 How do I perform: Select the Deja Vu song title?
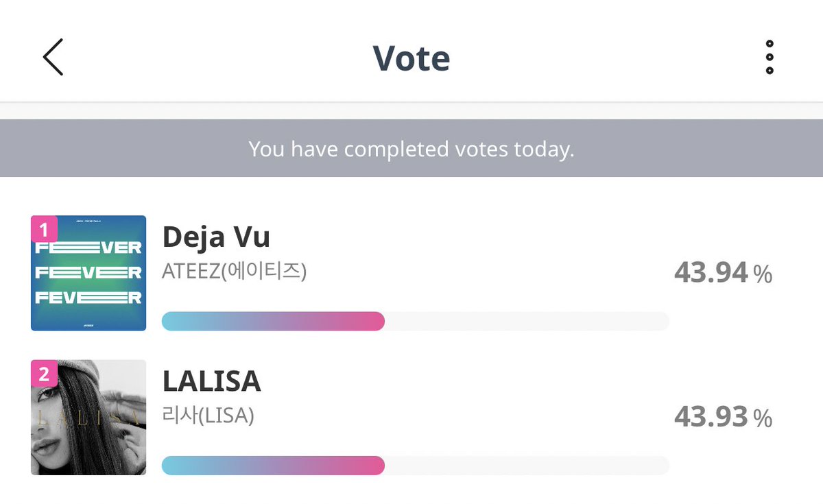216,237
